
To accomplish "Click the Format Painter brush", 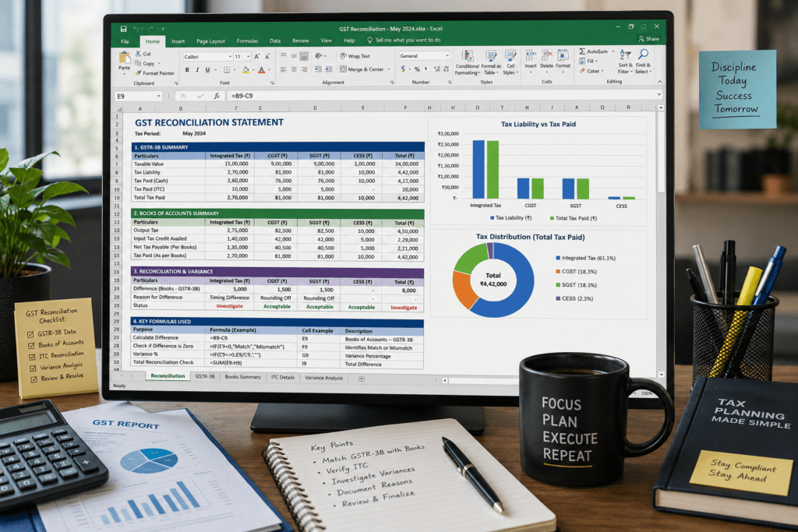I will (138, 73).
